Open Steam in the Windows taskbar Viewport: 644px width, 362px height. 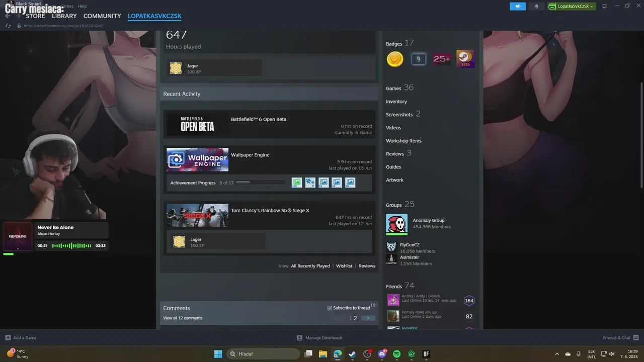[352, 354]
